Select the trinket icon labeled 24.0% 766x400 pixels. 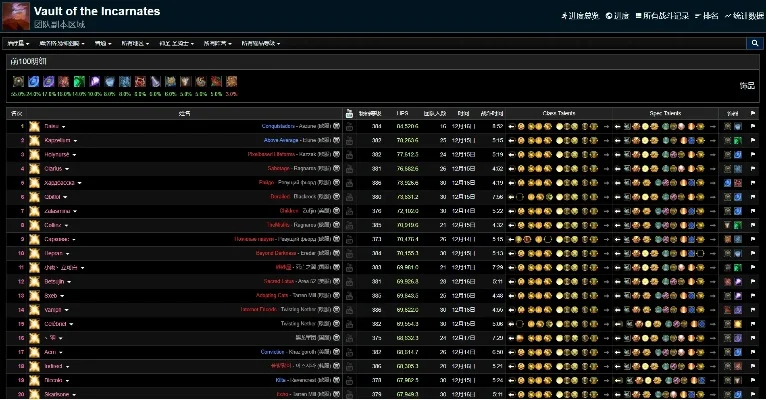point(34,81)
